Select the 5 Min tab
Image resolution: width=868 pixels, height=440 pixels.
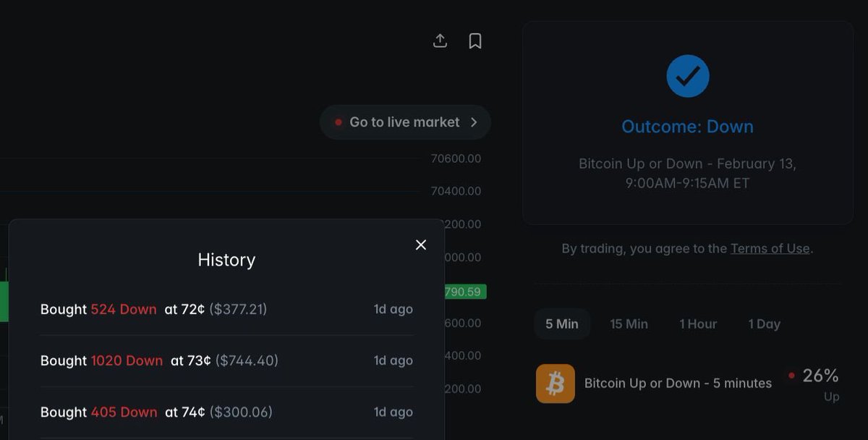click(x=562, y=323)
